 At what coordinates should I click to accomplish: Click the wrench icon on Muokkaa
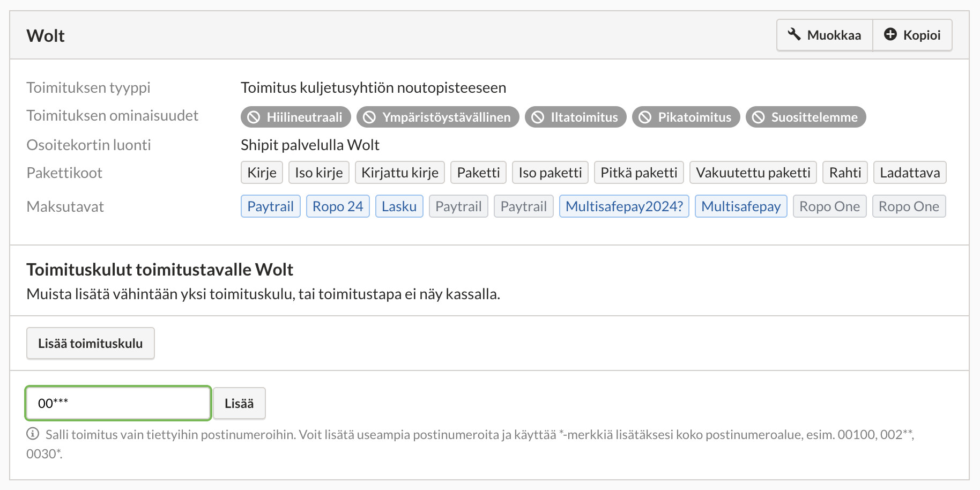(794, 34)
